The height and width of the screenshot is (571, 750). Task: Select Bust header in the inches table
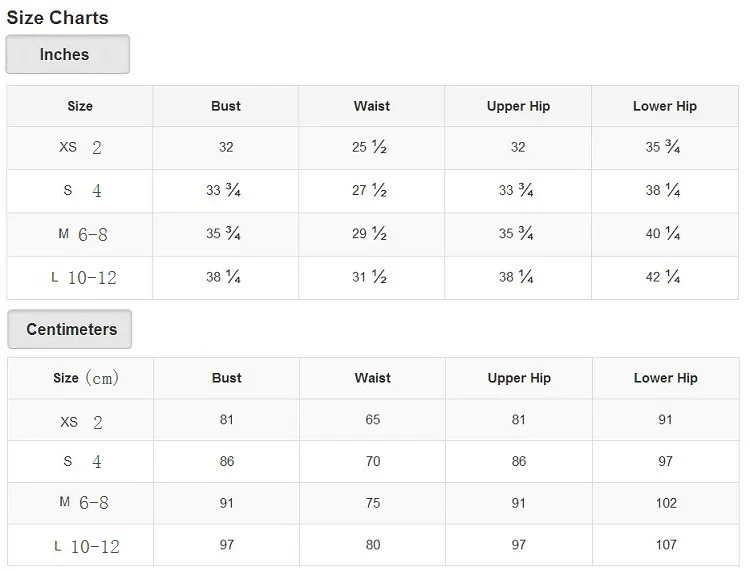pos(226,106)
